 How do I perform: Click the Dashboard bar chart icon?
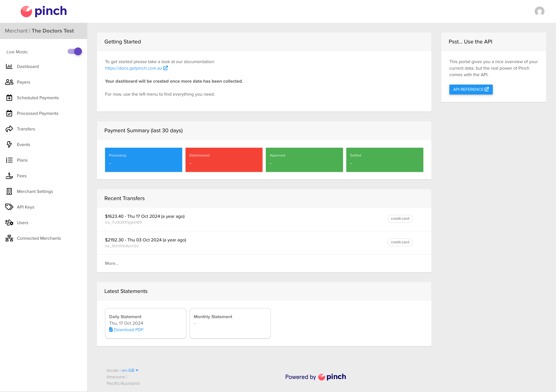pyautogui.click(x=9, y=66)
